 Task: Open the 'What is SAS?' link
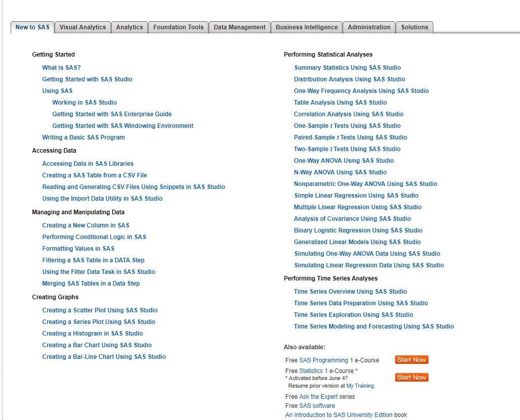pyautogui.click(x=61, y=68)
